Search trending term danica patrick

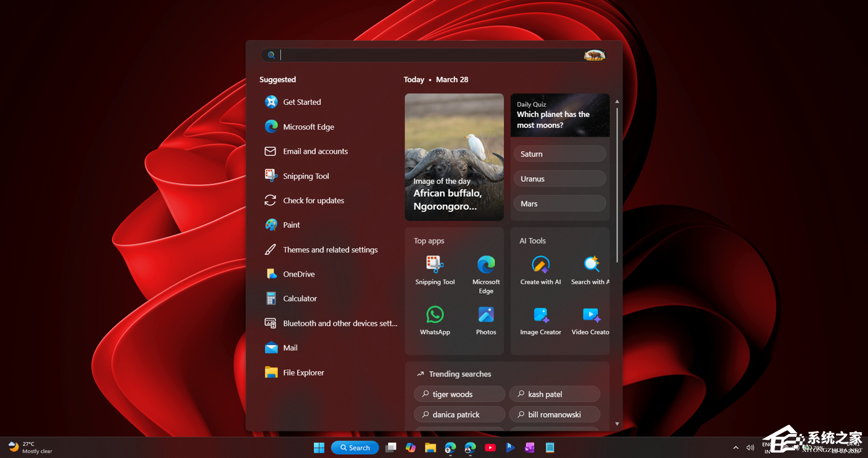tap(459, 415)
